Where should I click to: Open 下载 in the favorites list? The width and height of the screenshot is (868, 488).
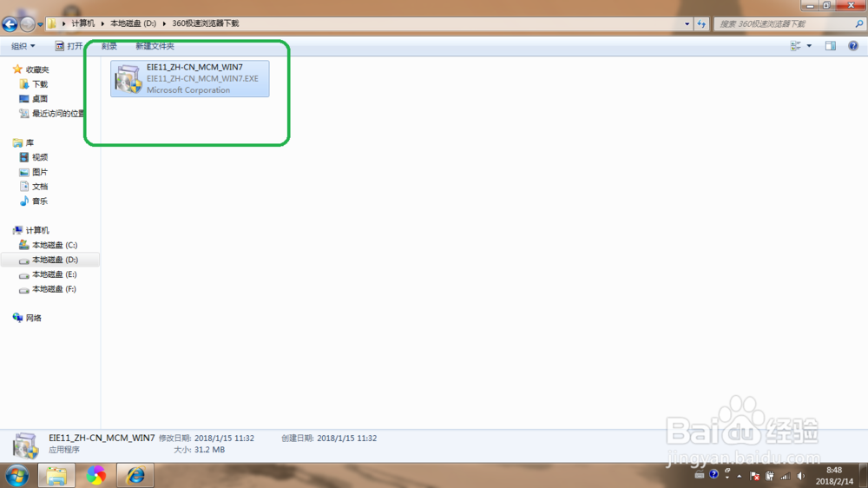pyautogui.click(x=40, y=84)
